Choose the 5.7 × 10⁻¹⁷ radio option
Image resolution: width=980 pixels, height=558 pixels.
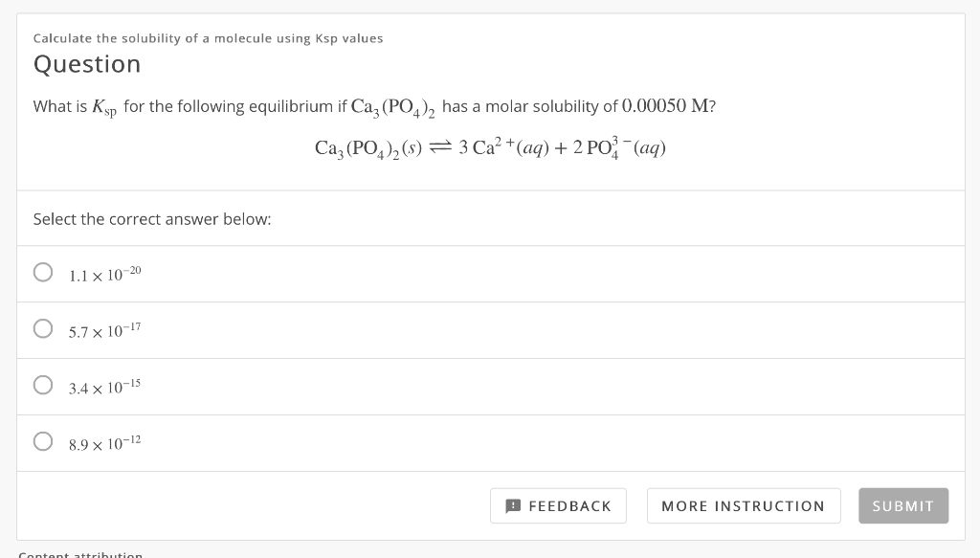[43, 328]
